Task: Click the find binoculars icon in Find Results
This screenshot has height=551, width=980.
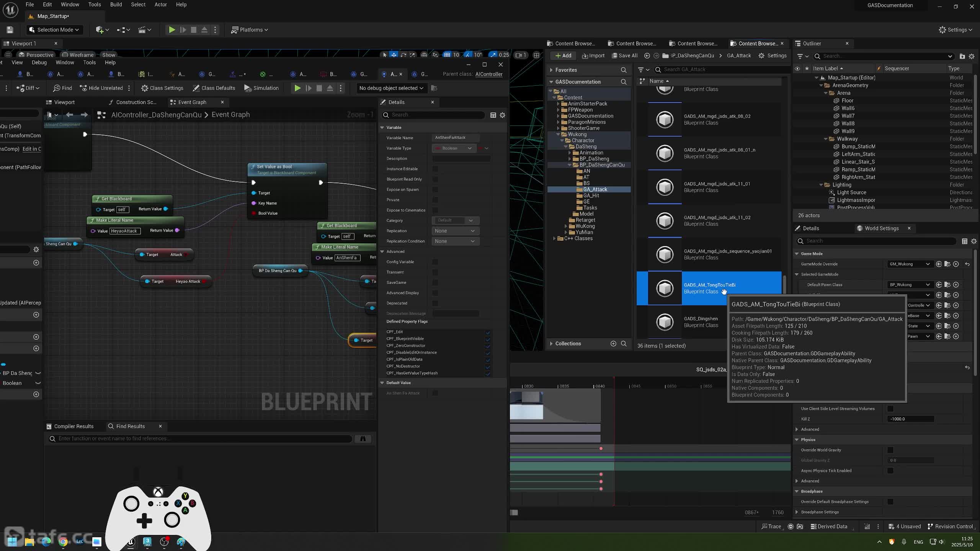Action: point(363,439)
